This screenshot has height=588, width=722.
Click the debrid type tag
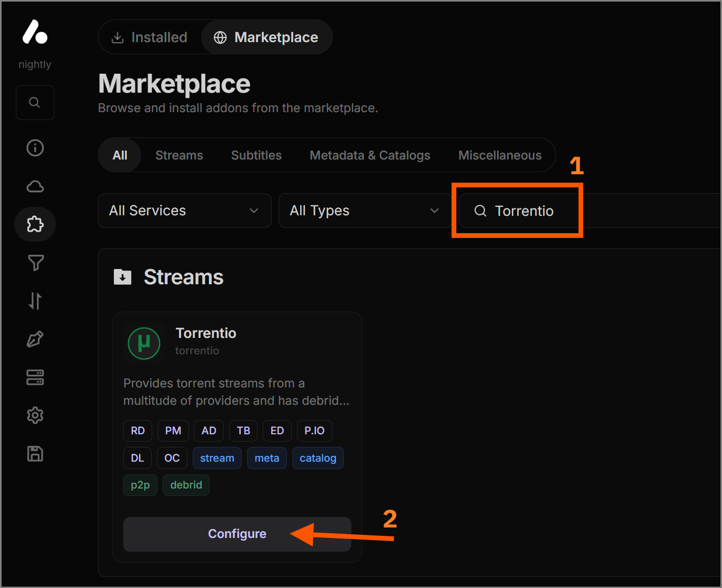(x=186, y=485)
